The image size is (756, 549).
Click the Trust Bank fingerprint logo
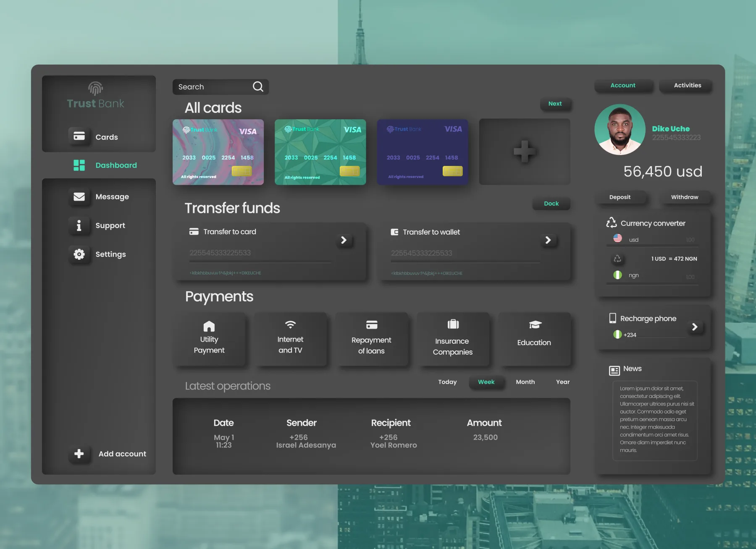point(96,89)
